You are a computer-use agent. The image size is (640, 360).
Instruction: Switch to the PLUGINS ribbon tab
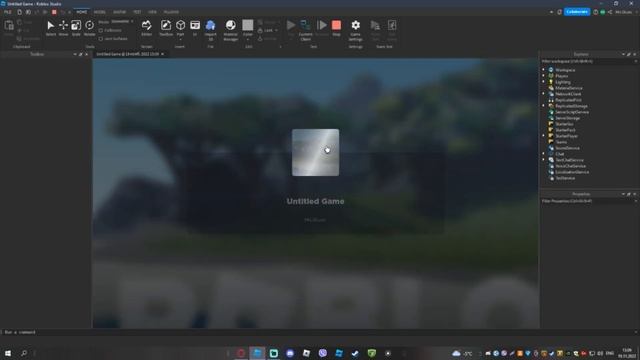[x=171, y=12]
